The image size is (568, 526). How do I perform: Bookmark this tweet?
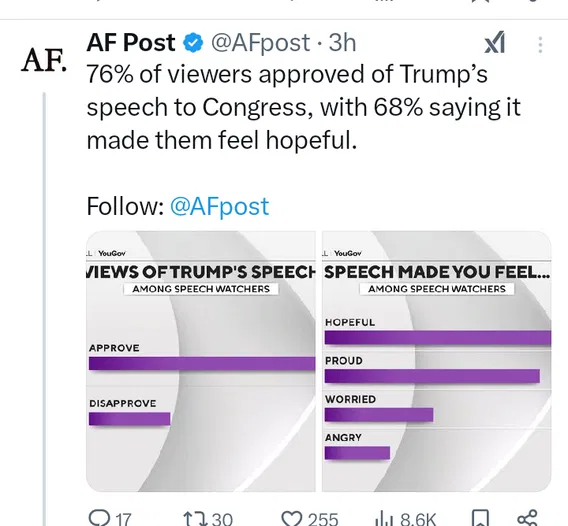480,518
